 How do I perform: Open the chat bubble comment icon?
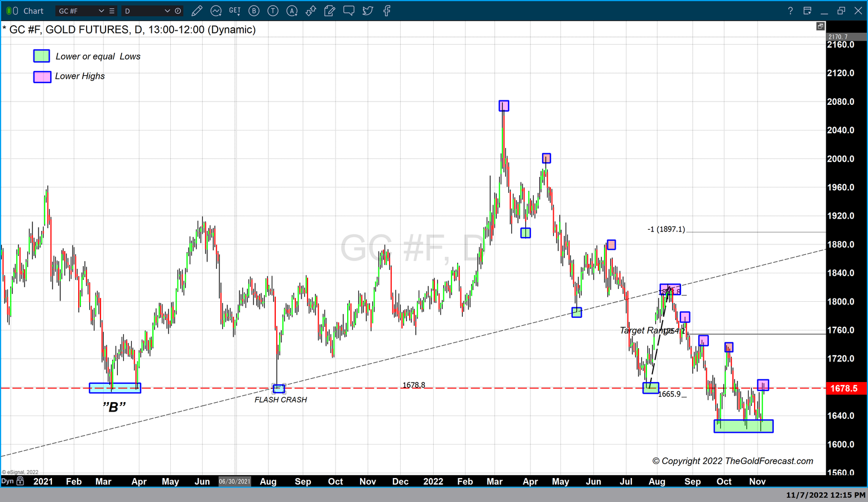(x=349, y=11)
